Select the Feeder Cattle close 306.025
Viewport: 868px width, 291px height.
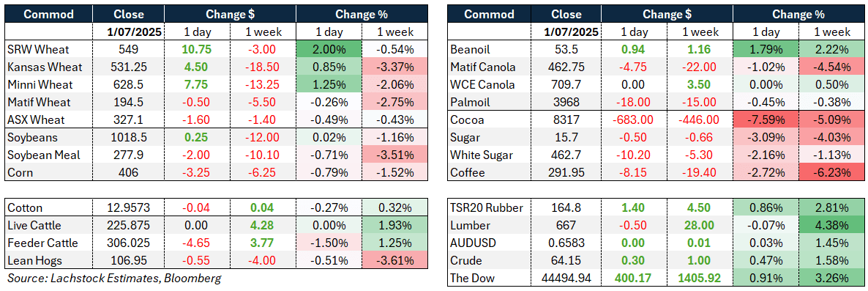(x=128, y=243)
